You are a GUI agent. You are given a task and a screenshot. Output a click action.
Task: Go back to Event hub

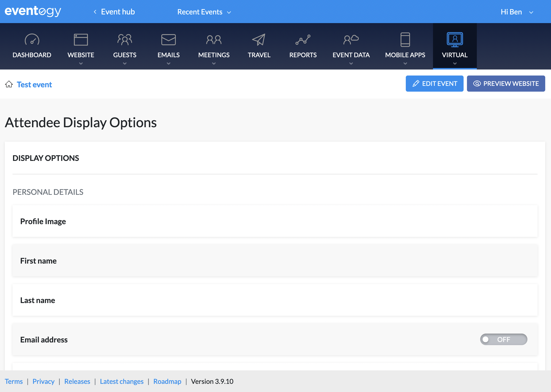click(x=114, y=12)
